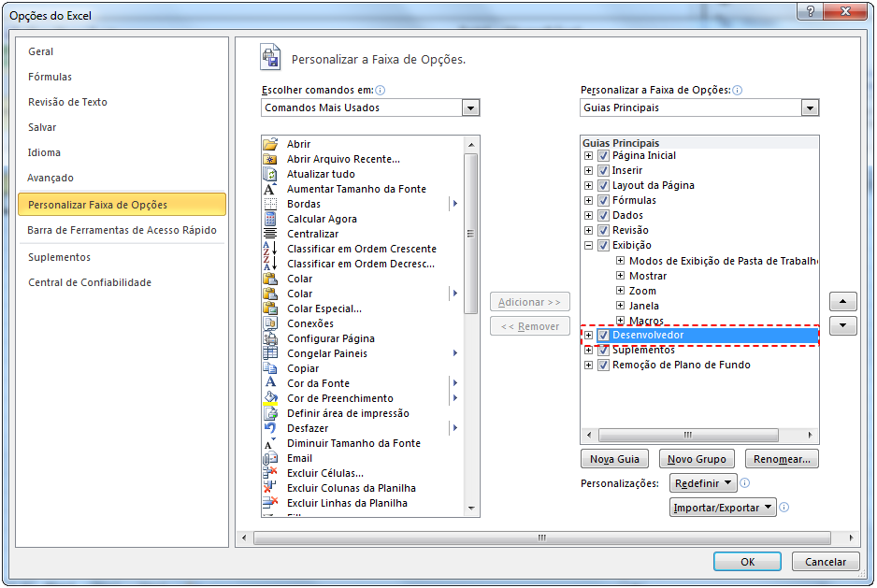Select the Congelar Painéis command icon
This screenshot has width=877, height=588.
(x=269, y=353)
